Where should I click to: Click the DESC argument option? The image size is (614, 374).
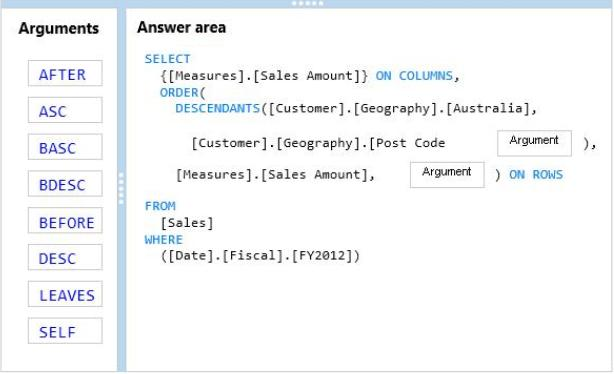pyautogui.click(x=65, y=257)
